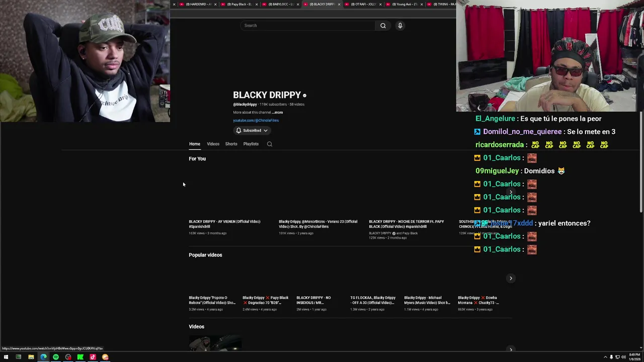Screen dimensions: 644x362
Task: Open TikTok taskbar icon
Action: click(93, 357)
